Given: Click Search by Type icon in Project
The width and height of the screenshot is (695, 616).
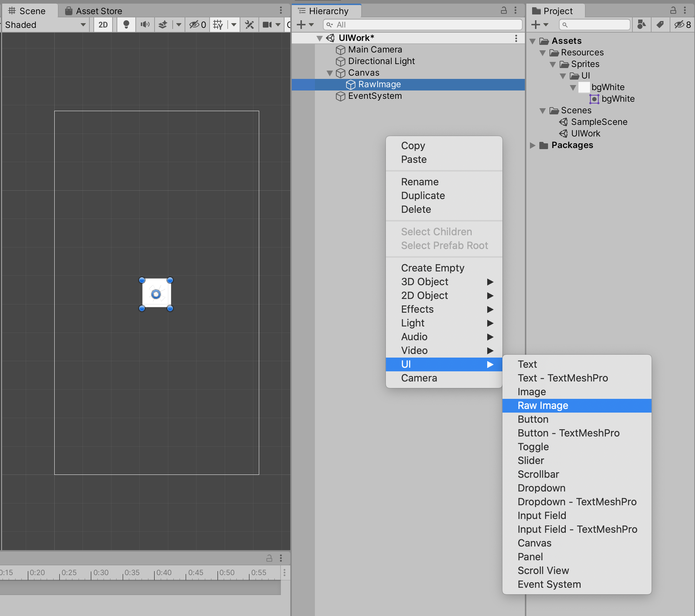Looking at the screenshot, I should click(x=641, y=25).
